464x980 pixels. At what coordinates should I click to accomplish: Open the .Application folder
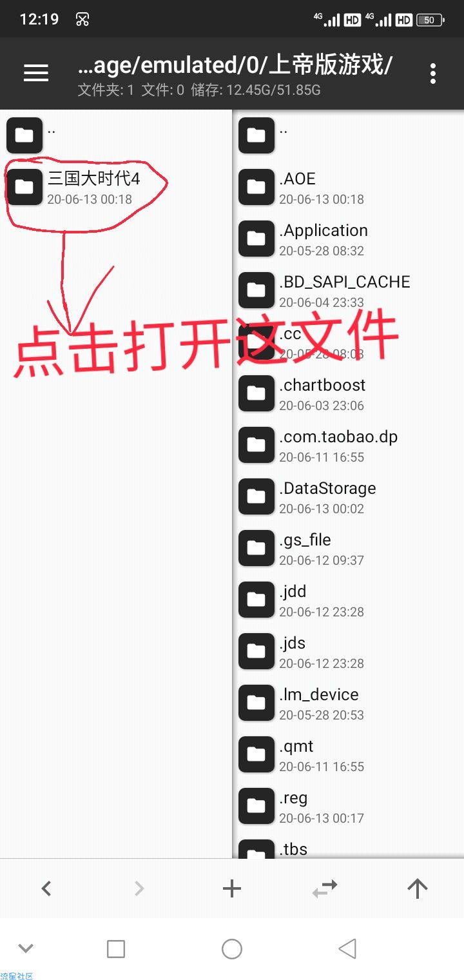pos(348,239)
